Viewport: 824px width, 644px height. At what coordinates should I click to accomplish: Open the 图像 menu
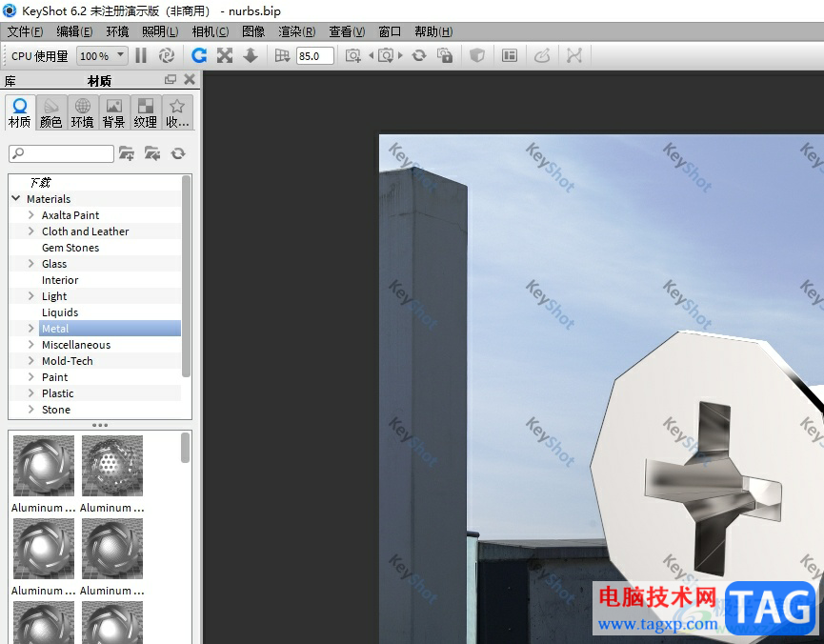click(253, 31)
